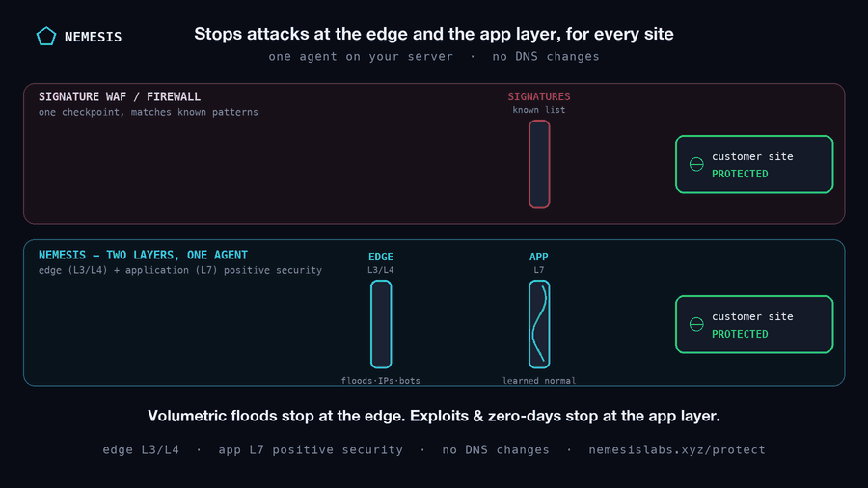The width and height of the screenshot is (868, 488).
Task: Click "customer site" text in the Nemesis panel card
Action: tap(752, 316)
